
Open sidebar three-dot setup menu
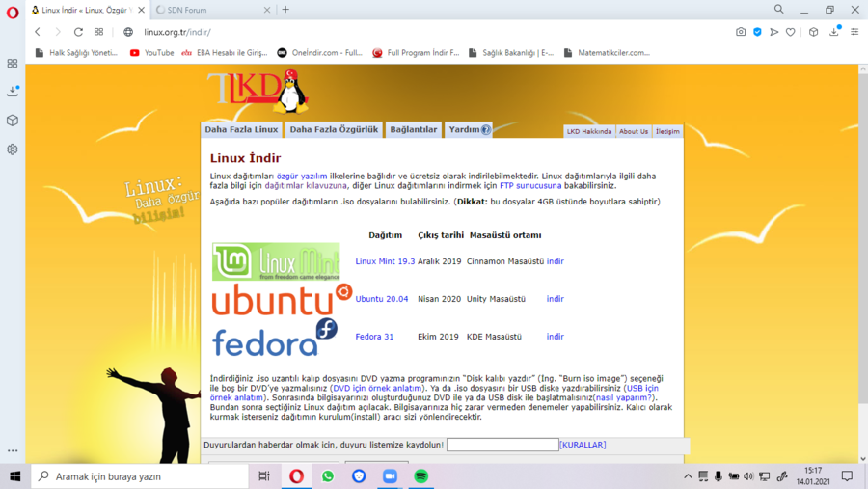[13, 450]
